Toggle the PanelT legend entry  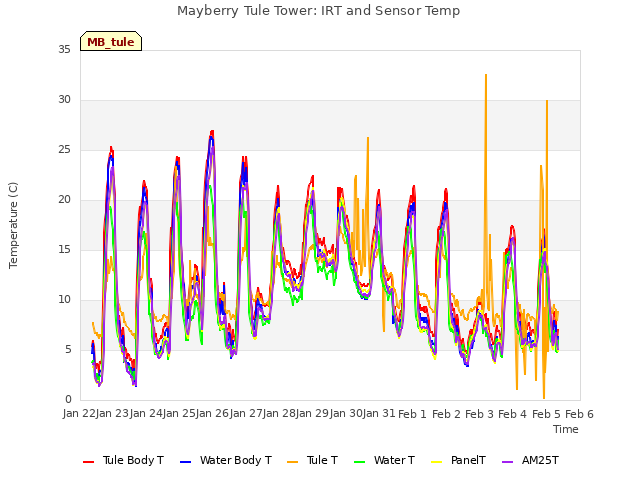458,460
